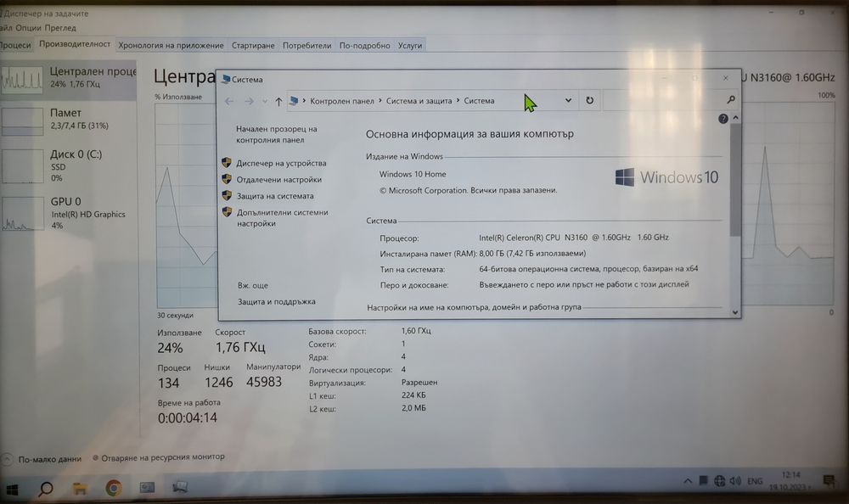Open Отдалечени настройки link
Viewport: 849px width, 504px height.
tap(278, 180)
